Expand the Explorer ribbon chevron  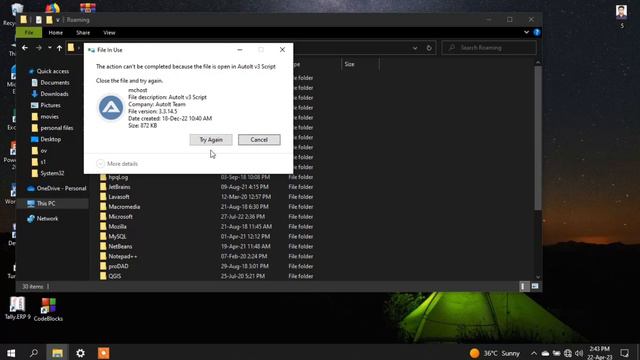click(527, 32)
